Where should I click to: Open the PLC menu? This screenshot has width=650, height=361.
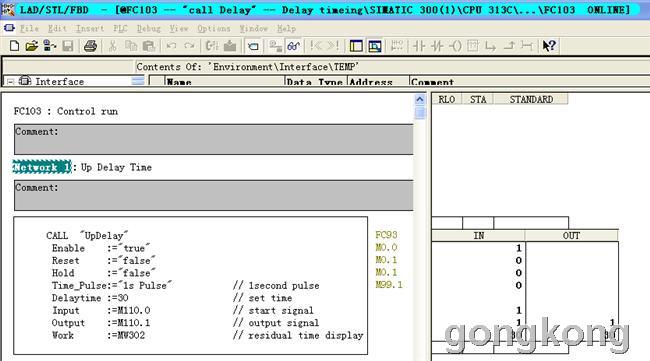pyautogui.click(x=120, y=28)
